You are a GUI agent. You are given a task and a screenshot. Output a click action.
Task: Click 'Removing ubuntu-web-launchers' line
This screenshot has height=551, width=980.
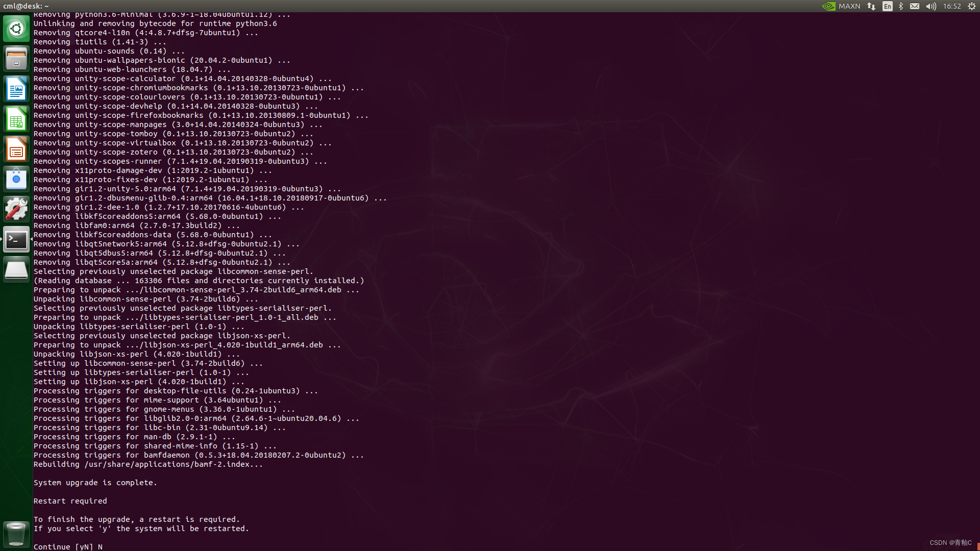coord(132,69)
